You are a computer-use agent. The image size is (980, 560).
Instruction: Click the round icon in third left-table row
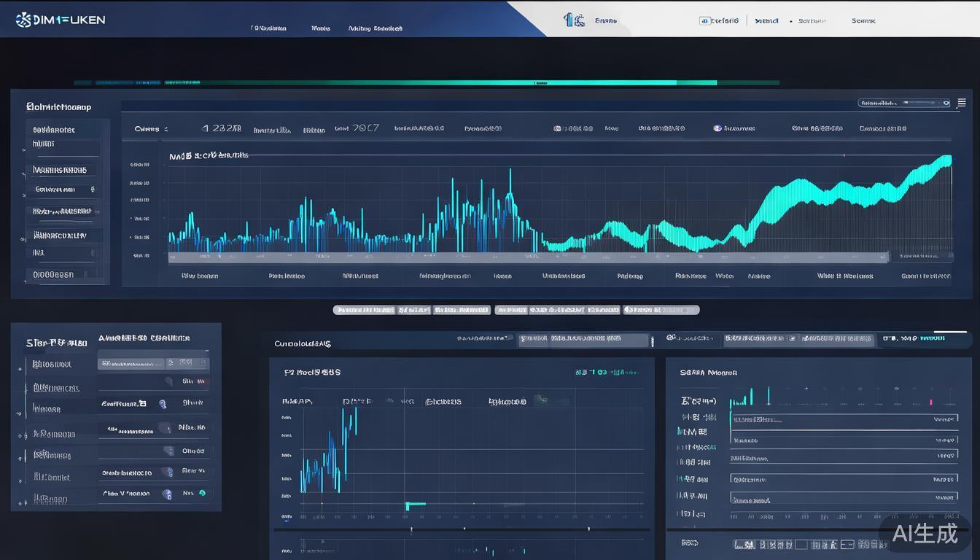[163, 403]
